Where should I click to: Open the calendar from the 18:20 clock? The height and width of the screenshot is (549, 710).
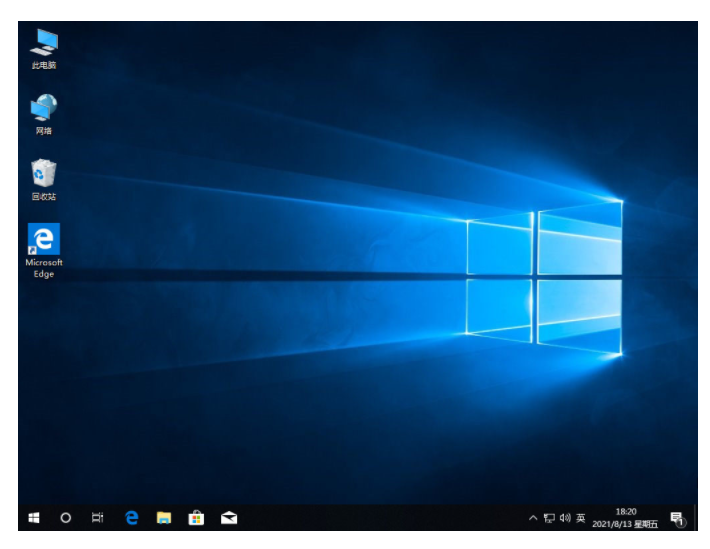[627, 511]
